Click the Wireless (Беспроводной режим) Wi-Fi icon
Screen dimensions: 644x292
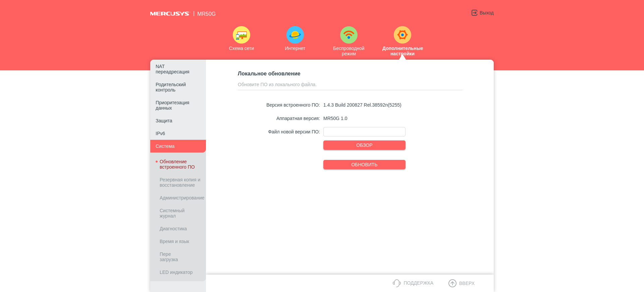point(348,35)
